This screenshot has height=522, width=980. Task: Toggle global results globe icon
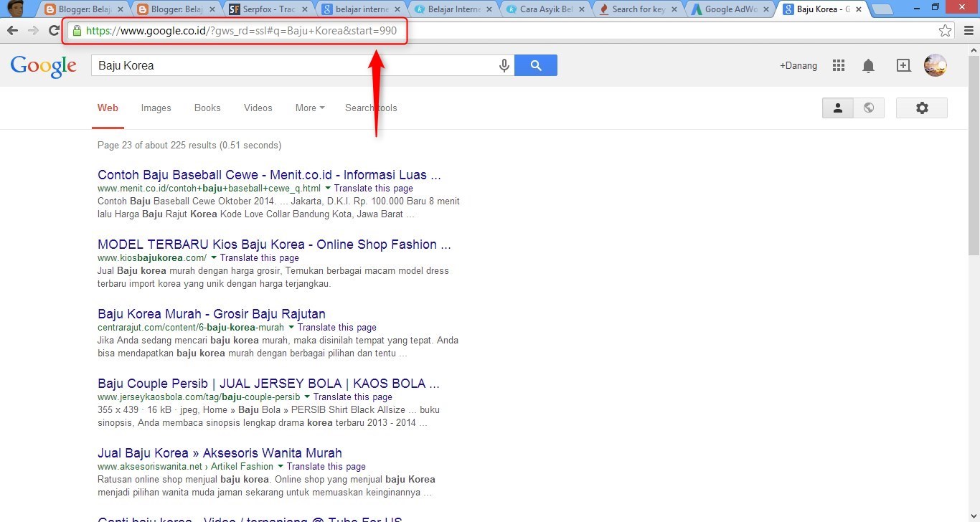869,108
